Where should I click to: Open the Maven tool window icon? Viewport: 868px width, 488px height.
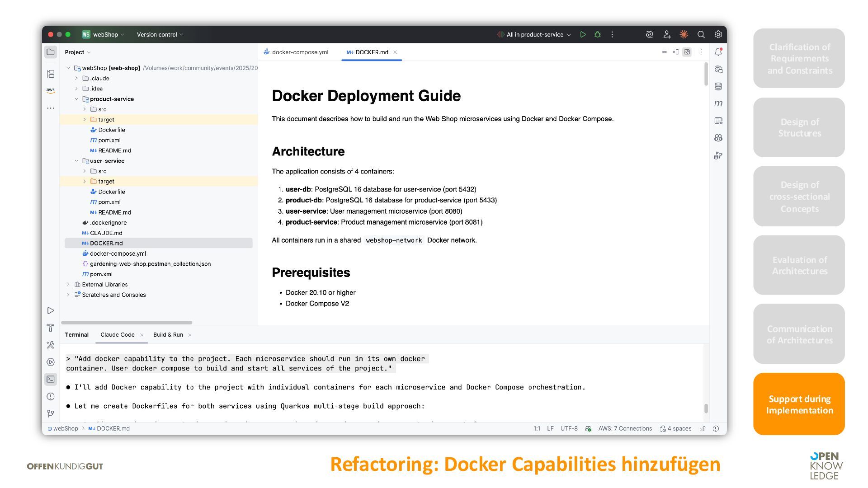pyautogui.click(x=718, y=103)
